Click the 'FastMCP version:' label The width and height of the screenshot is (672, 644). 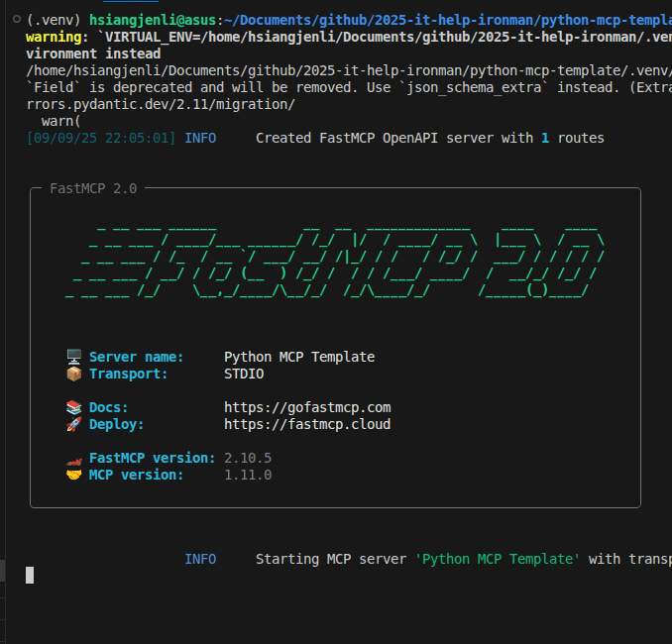click(x=153, y=458)
